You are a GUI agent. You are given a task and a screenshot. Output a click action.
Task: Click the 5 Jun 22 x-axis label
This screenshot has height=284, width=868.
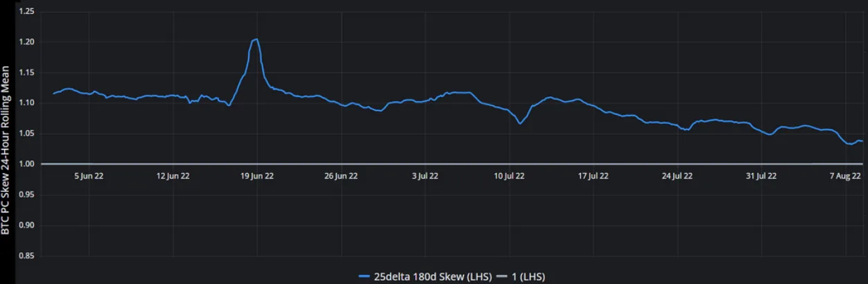89,176
